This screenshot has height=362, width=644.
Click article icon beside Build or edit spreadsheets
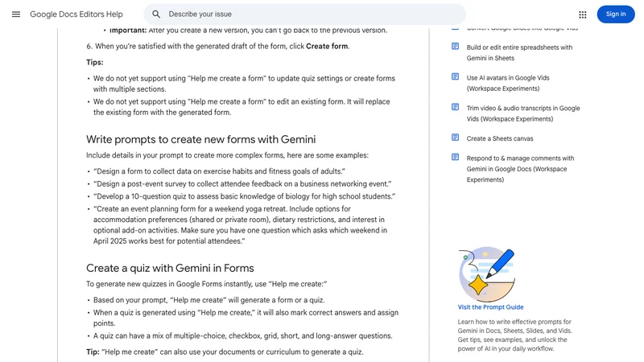click(455, 47)
